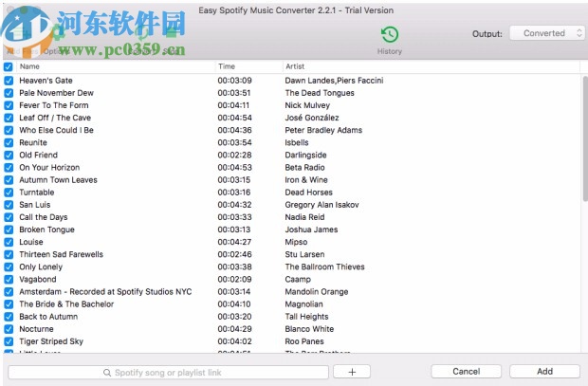
Task: Click the artist The Ballroom Thieves
Action: pyautogui.click(x=324, y=267)
